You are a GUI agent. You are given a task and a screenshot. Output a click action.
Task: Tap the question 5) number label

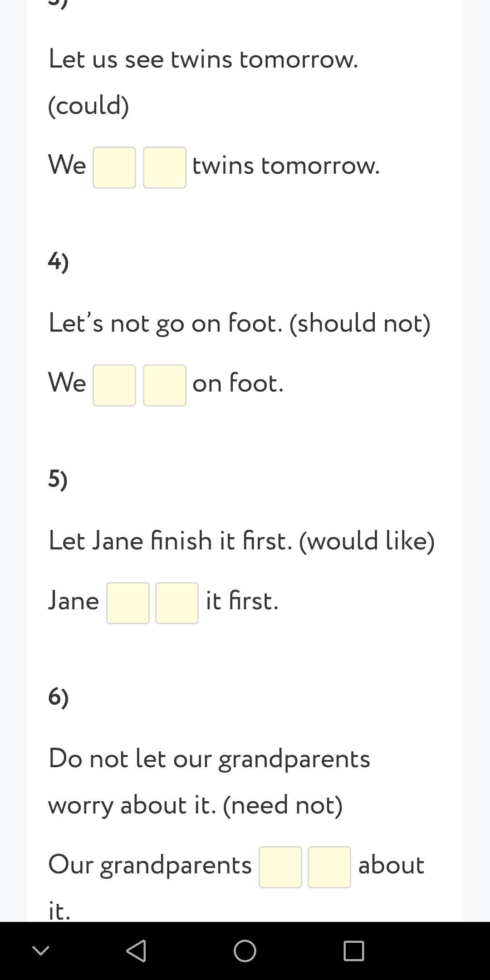pos(58,480)
